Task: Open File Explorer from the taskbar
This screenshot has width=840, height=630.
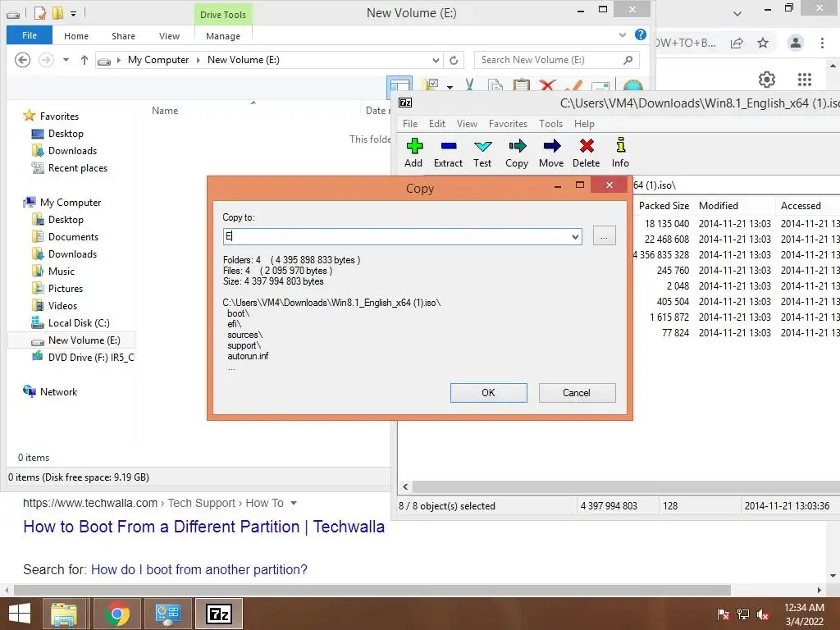Action: pos(64,614)
